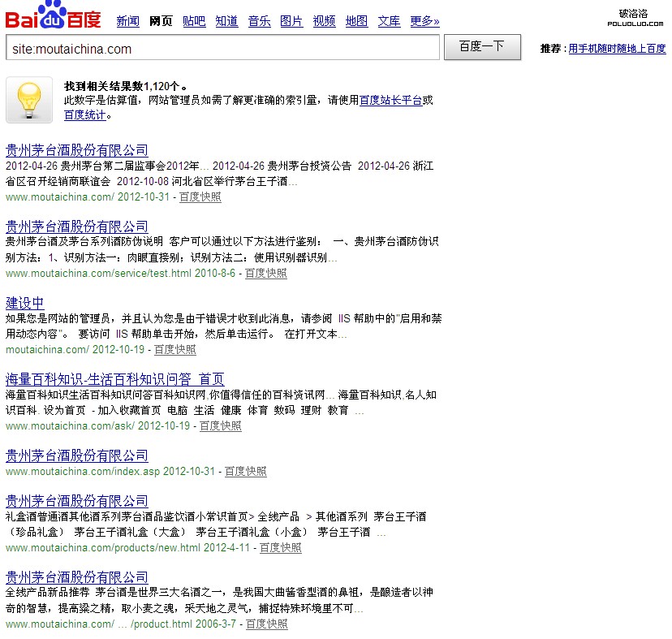The image size is (672, 639).
Task: View 百度快照 for the index.asp result
Action: coord(245,472)
